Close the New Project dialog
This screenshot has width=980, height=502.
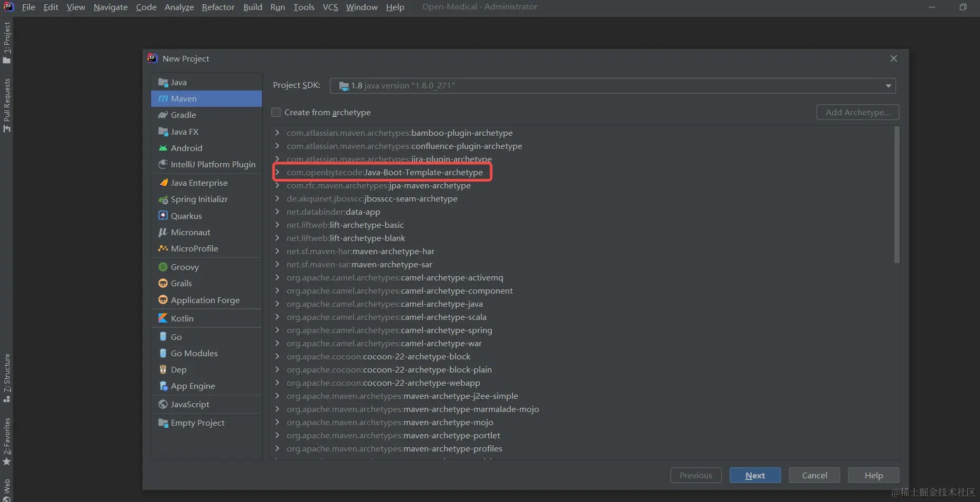pyautogui.click(x=894, y=58)
